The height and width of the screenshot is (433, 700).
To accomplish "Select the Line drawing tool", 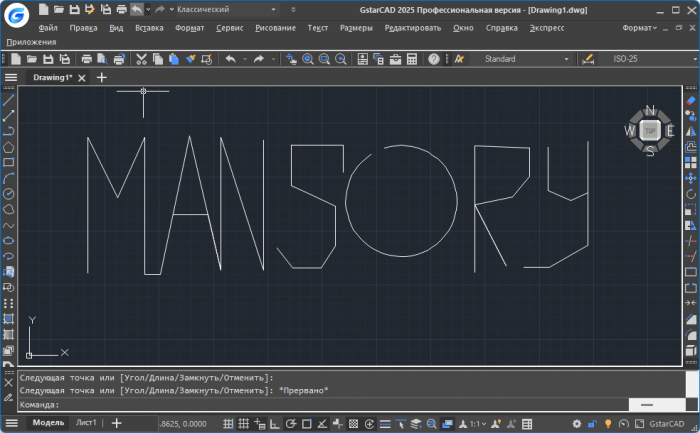I will (x=9, y=100).
